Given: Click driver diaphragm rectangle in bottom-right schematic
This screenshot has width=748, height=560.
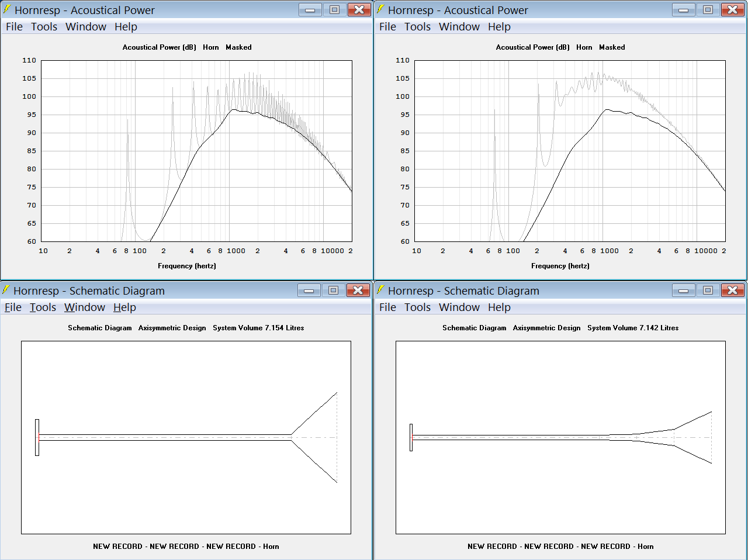Looking at the screenshot, I should pos(411,437).
